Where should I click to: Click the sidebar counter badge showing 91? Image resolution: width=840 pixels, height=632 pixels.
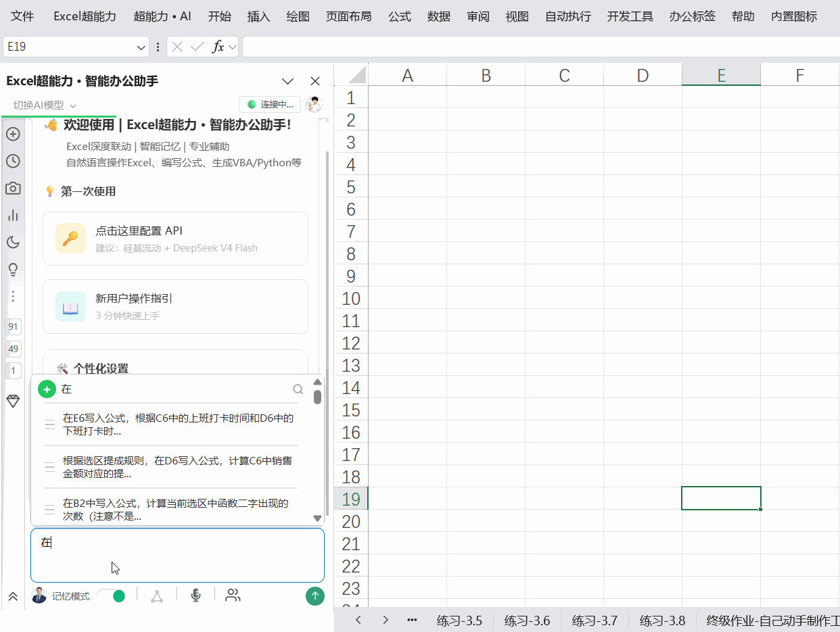13,327
